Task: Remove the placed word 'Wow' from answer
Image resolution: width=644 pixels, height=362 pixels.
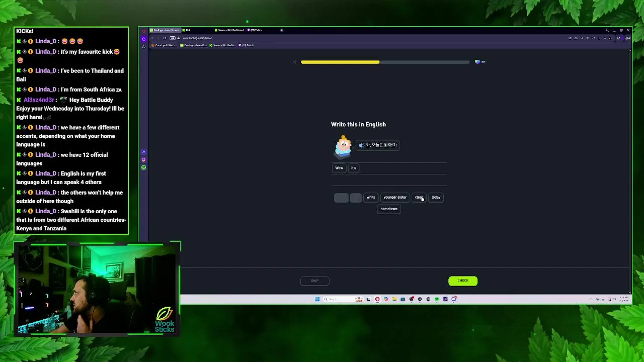Action: click(339, 168)
